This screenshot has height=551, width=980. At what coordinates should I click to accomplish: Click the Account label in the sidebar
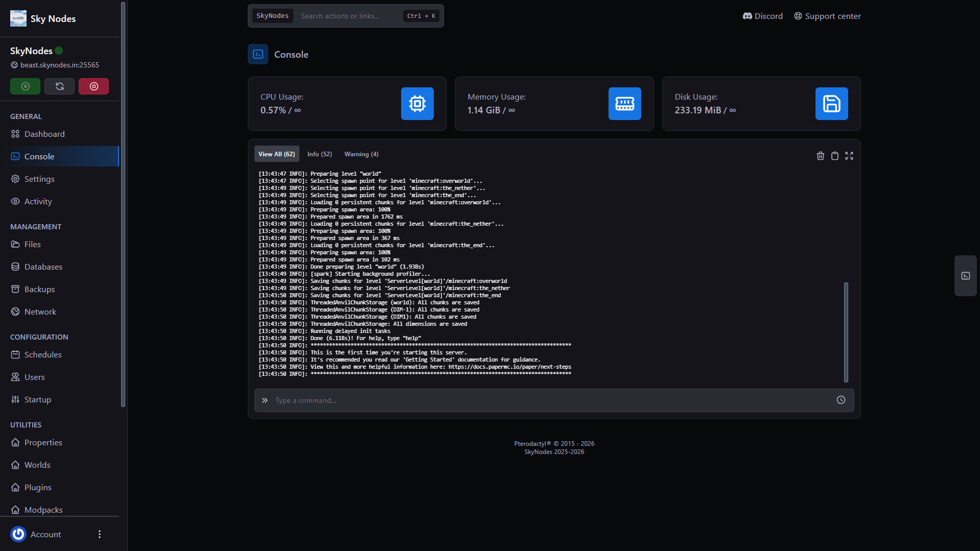click(45, 534)
